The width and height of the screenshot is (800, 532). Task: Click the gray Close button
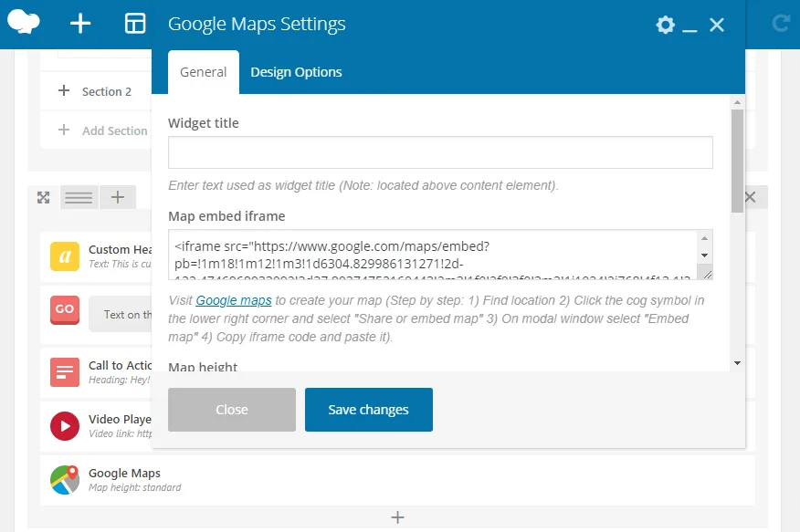click(232, 410)
